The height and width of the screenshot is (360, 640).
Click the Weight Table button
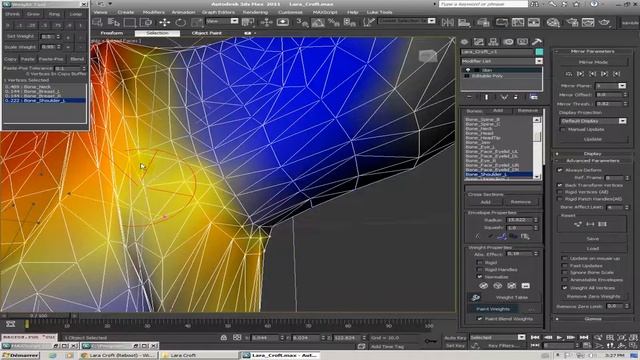[x=511, y=298]
